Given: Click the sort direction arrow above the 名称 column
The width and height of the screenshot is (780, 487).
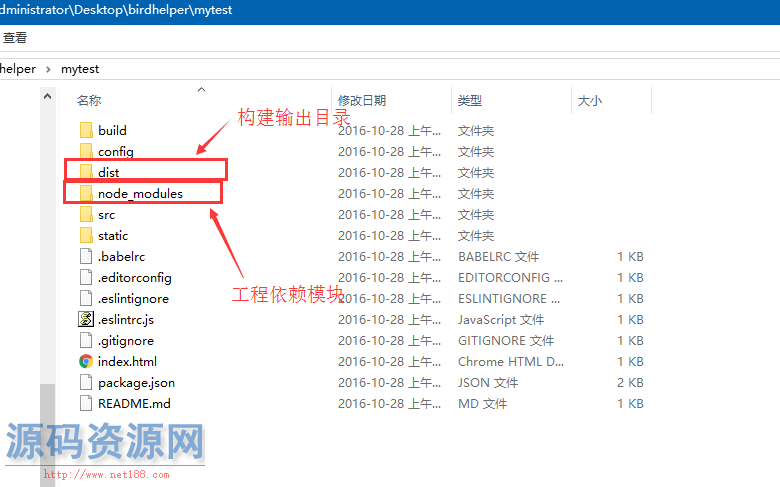Looking at the screenshot, I should tap(201, 90).
